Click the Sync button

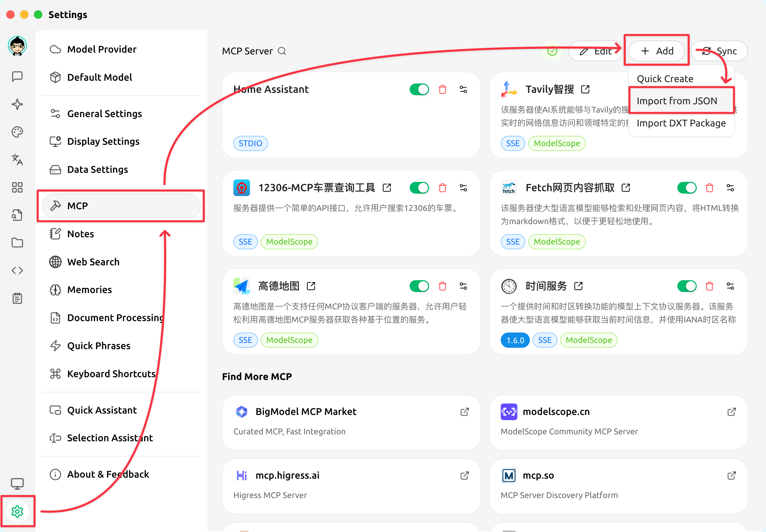click(719, 51)
